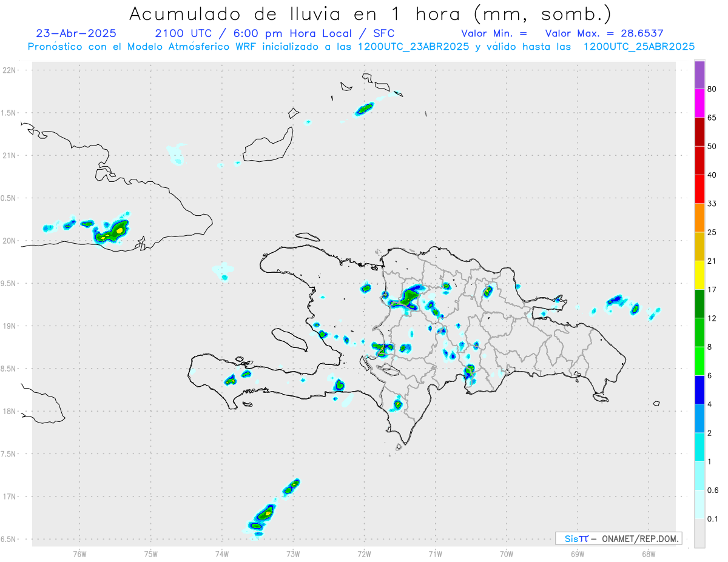Click the dark blue swatch between 4 and 6
Screen dimensions: 728x562
(699, 390)
